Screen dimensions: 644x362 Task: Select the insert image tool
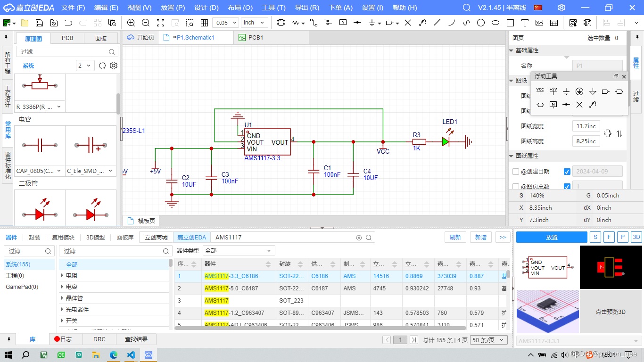pos(539,23)
